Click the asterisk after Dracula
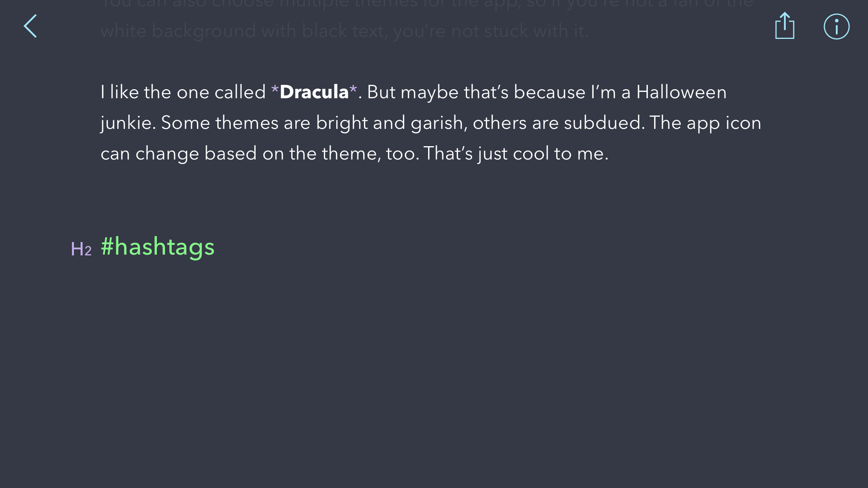 tap(353, 91)
